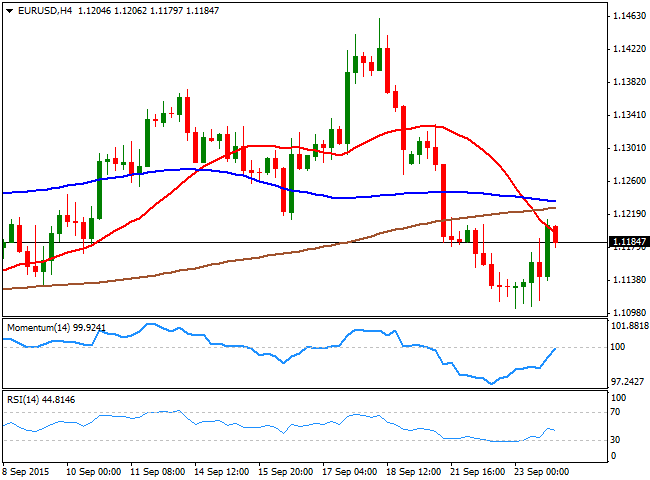Select the 1.14220 price scale label
This screenshot has height=480, width=650.
pyautogui.click(x=629, y=49)
